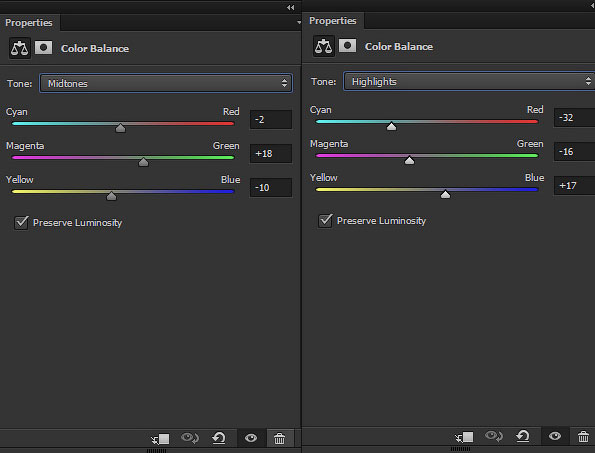Click Color Balance scales icon in right panel

click(x=324, y=46)
